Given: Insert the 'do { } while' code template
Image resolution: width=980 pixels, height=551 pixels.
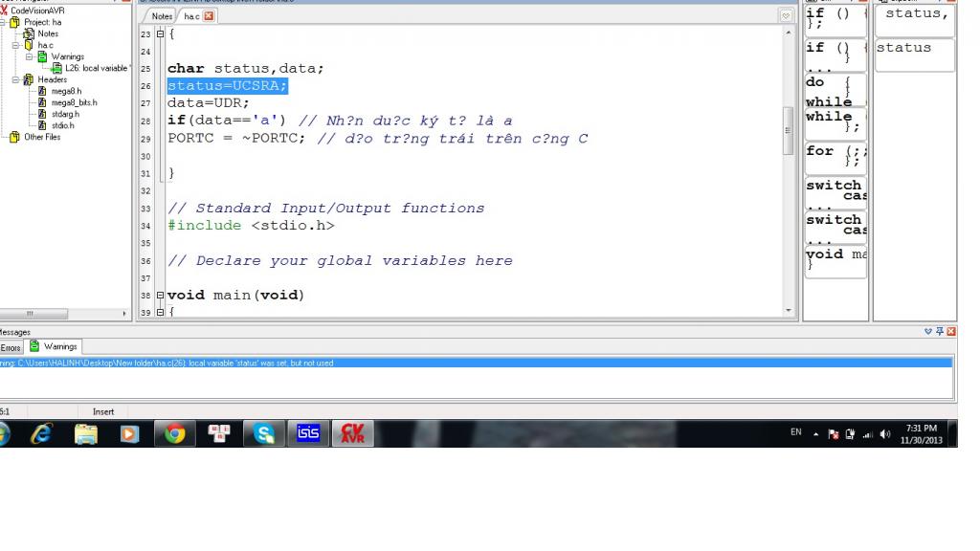Looking at the screenshot, I should [835, 91].
